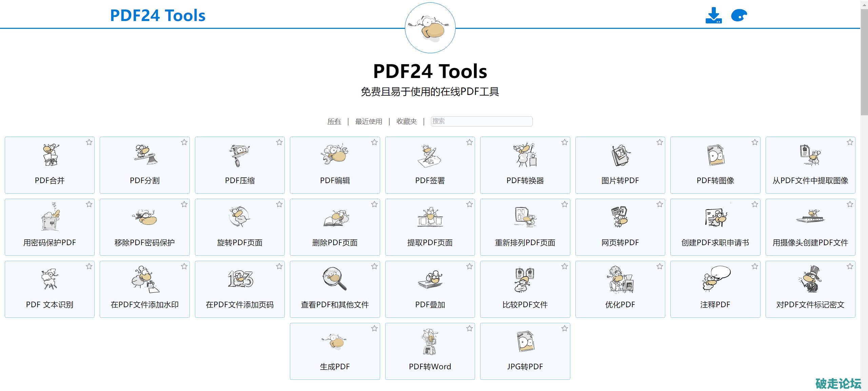This screenshot has height=391, width=868.
Task: Open the 收藏夹 favorites filter
Action: pyautogui.click(x=406, y=121)
